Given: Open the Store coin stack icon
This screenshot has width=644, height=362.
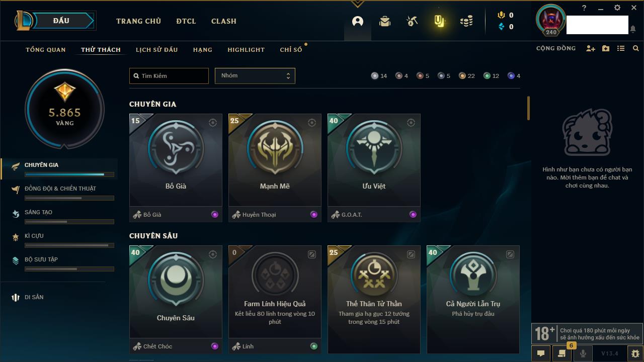Looking at the screenshot, I should pyautogui.click(x=466, y=22).
